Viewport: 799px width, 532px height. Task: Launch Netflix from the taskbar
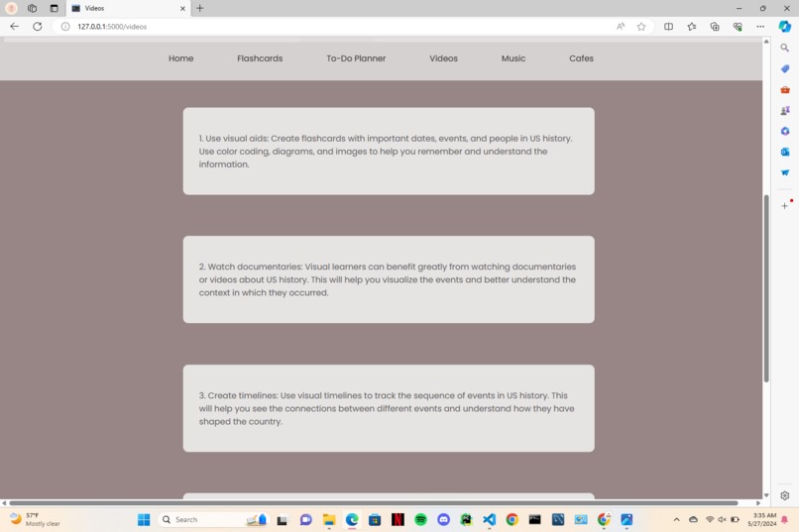398,519
